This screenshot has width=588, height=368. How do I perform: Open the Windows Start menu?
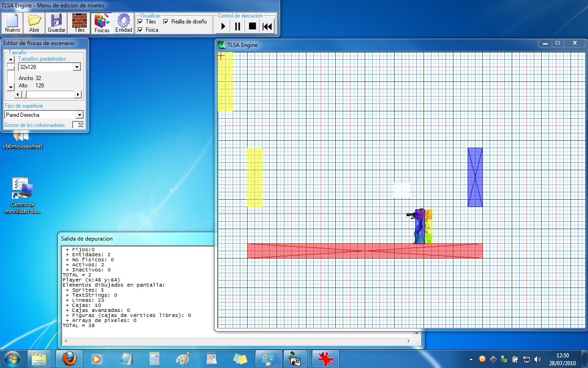tap(12, 359)
